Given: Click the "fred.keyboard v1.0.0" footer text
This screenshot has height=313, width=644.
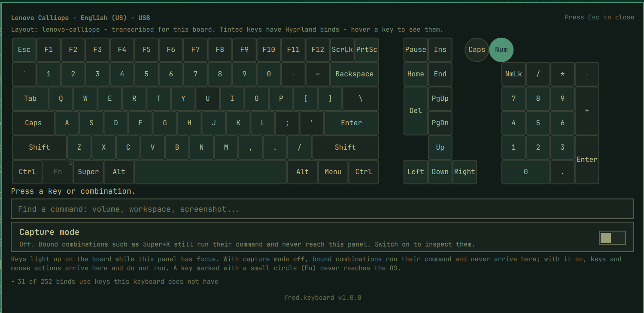Looking at the screenshot, I should [x=322, y=298].
